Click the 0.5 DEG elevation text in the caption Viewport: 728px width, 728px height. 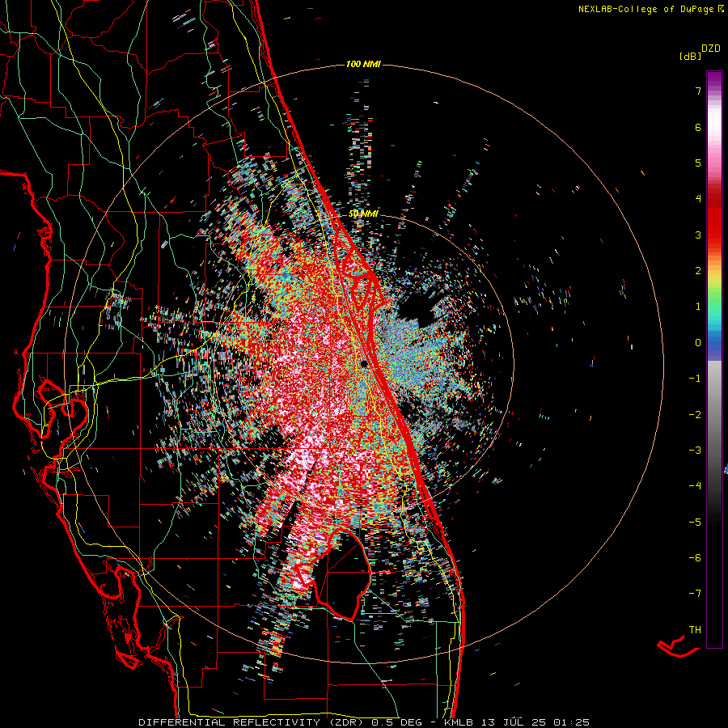(x=396, y=722)
